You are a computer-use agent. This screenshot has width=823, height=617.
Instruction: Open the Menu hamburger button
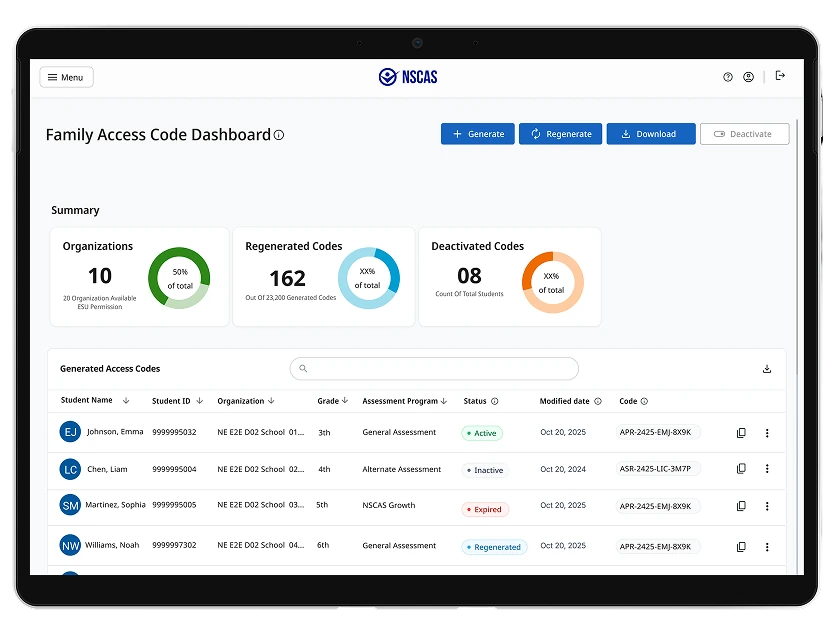click(x=67, y=77)
